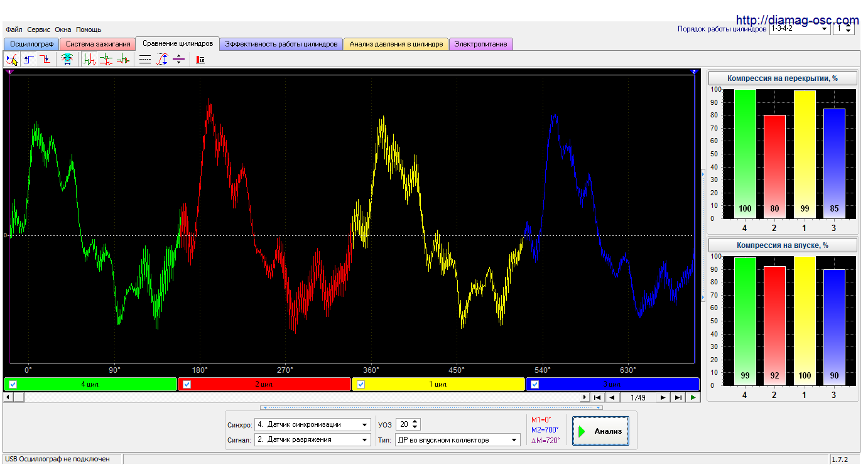The width and height of the screenshot is (868, 467).
Task: Click the frame counter 1/49
Action: click(637, 398)
